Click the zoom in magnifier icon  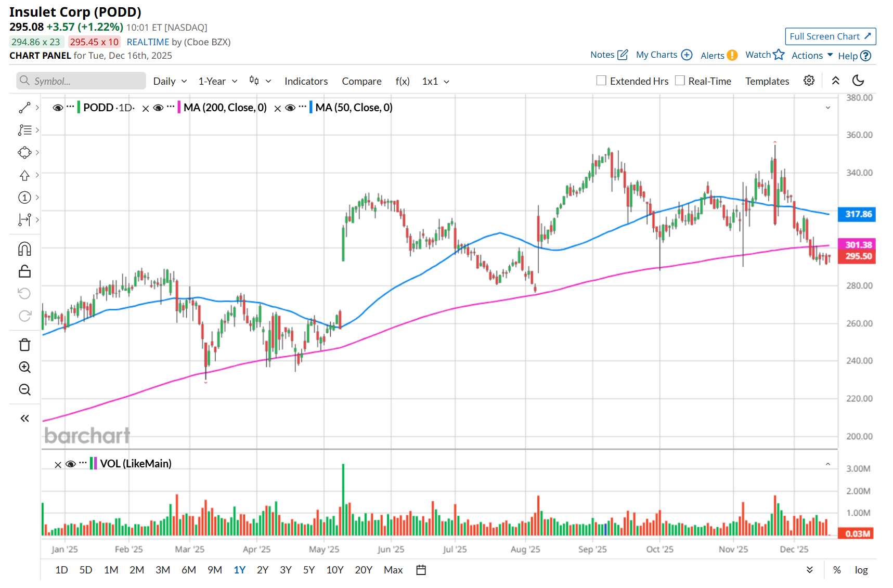coord(24,368)
